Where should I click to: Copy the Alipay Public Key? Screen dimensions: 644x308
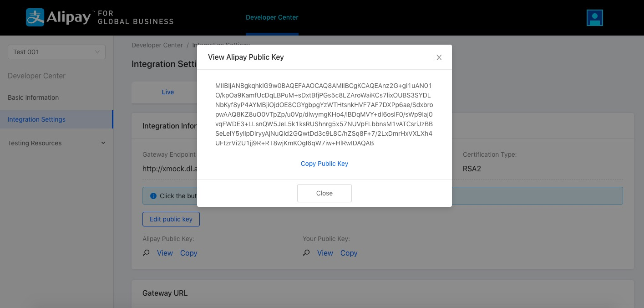click(x=188, y=253)
